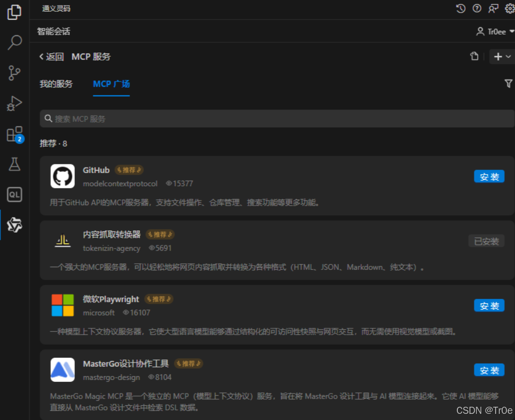
Task: Click the 推荐 badge next to GitHub
Action: (x=129, y=170)
